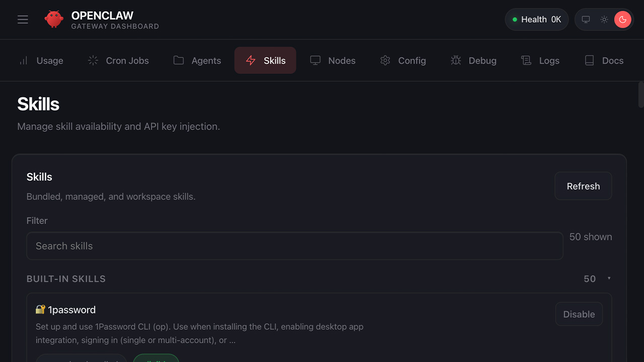Viewport: 644px width, 362px height.
Task: Click the Nodes monitor icon
Action: click(315, 61)
